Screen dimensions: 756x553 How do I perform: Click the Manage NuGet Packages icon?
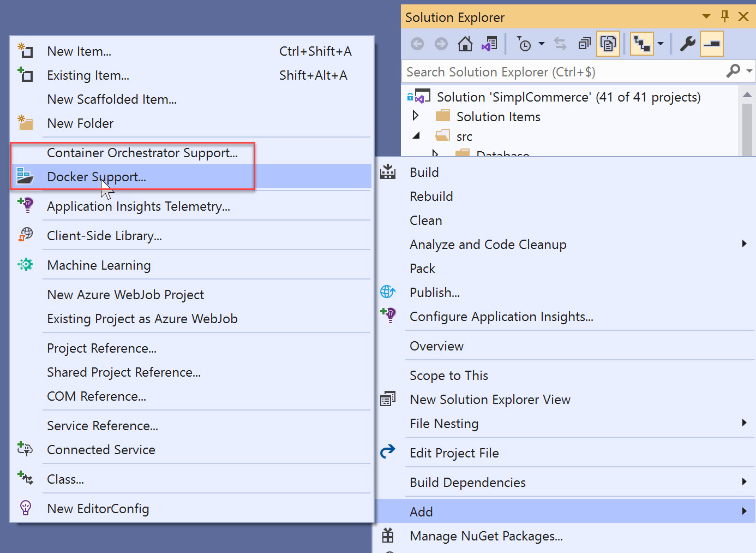click(x=388, y=536)
